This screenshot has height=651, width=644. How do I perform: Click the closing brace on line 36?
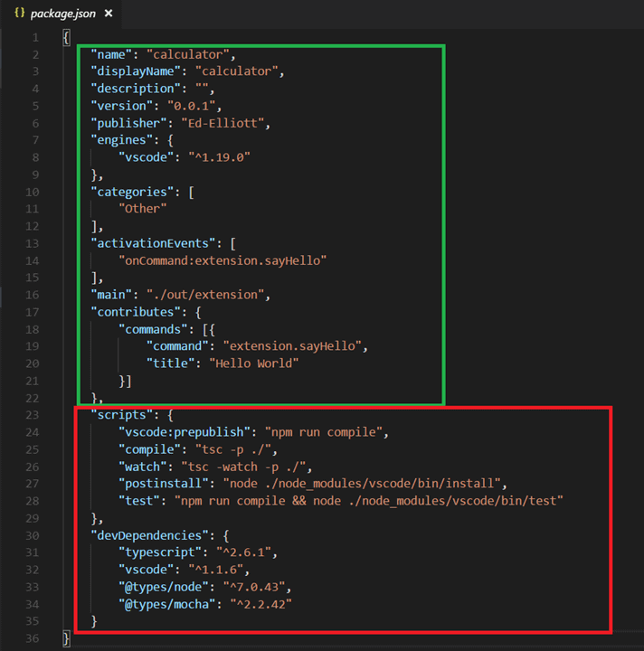point(66,638)
